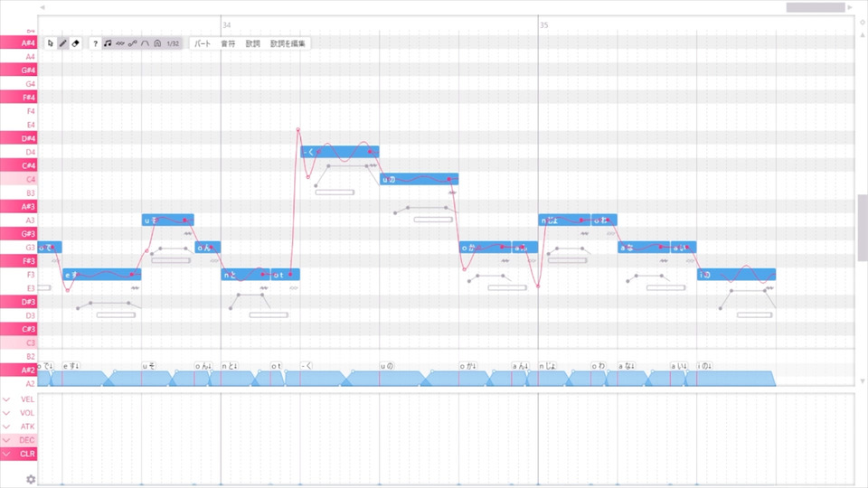
Task: Play the D#3 piano key
Action: [19, 302]
